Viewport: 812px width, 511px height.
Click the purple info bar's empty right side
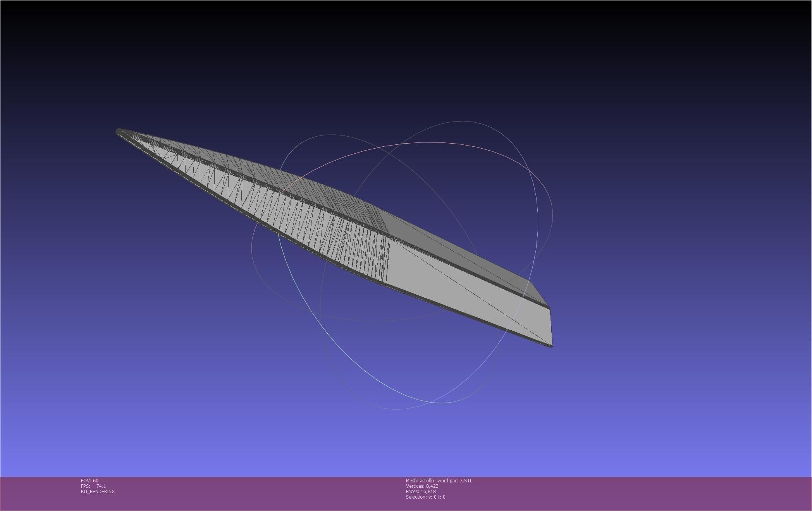(x=659, y=494)
